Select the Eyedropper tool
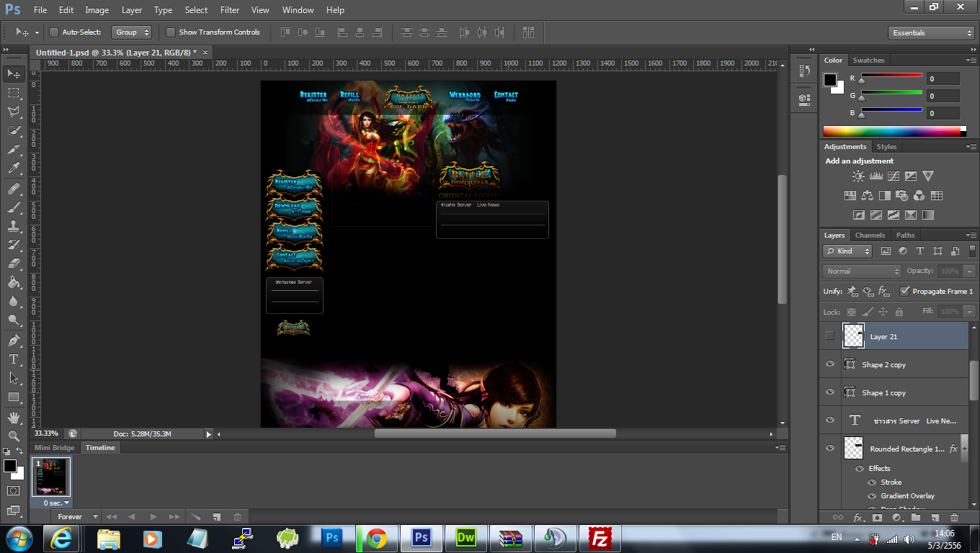Screen dimensions: 980x553 (13, 168)
